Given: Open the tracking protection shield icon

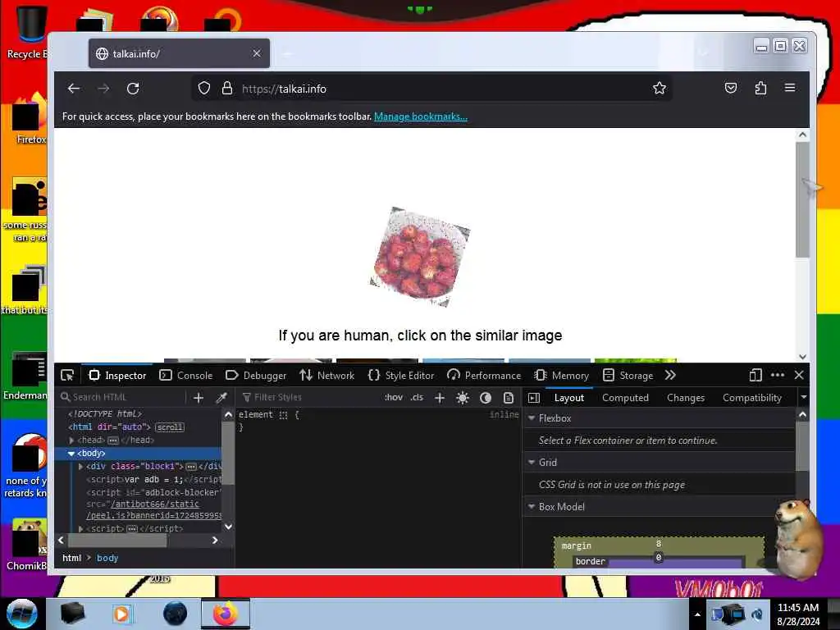Looking at the screenshot, I should [204, 88].
